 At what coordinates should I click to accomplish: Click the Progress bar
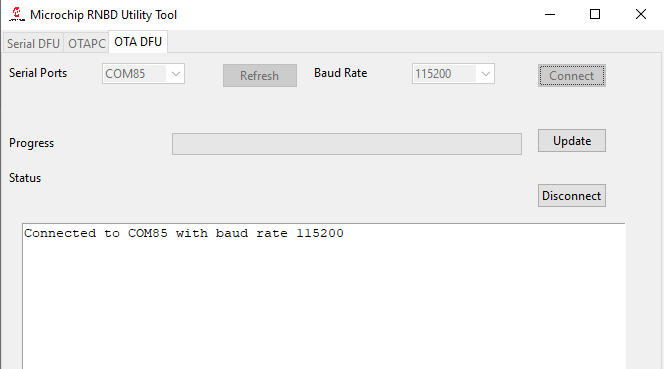pyautogui.click(x=347, y=144)
